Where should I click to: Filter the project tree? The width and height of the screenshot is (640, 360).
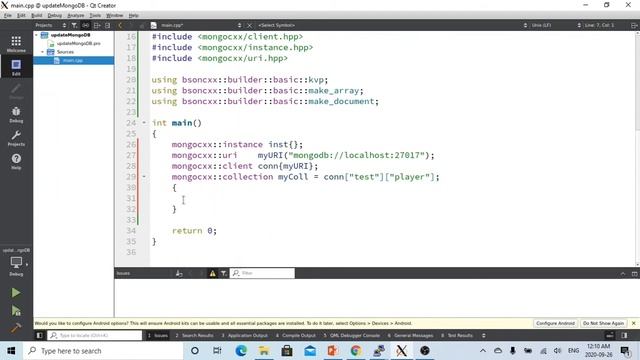74,25
